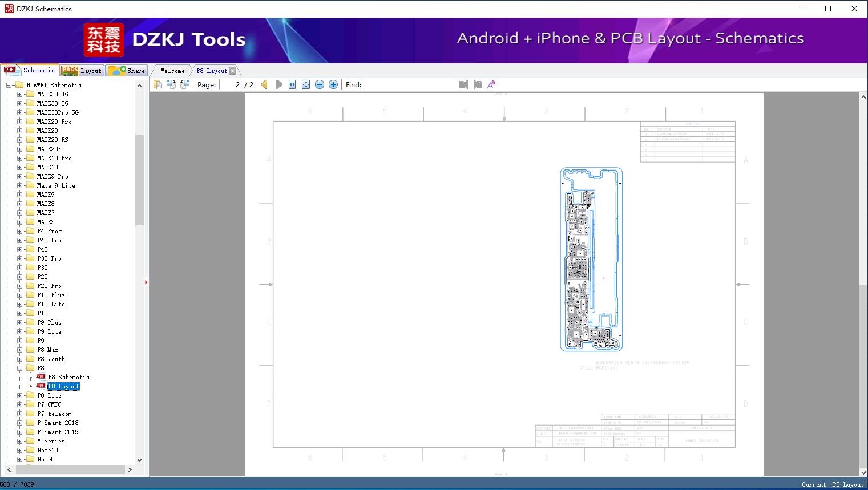Collapse the P8 folder

pos(19,368)
